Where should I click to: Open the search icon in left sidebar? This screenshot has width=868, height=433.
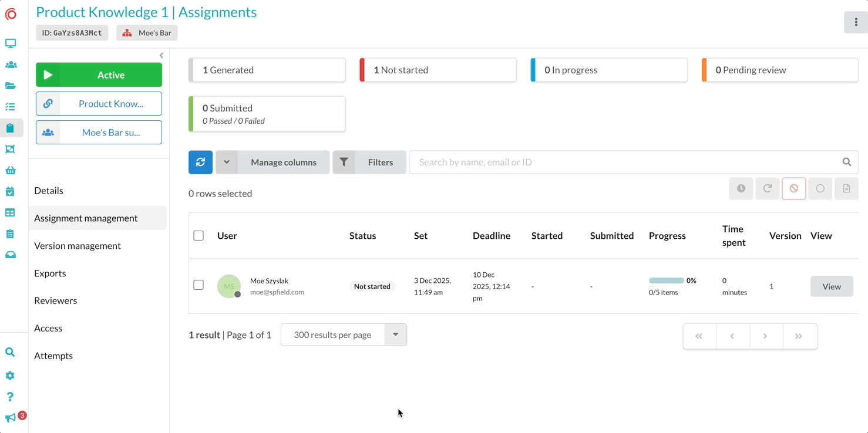pos(10,353)
